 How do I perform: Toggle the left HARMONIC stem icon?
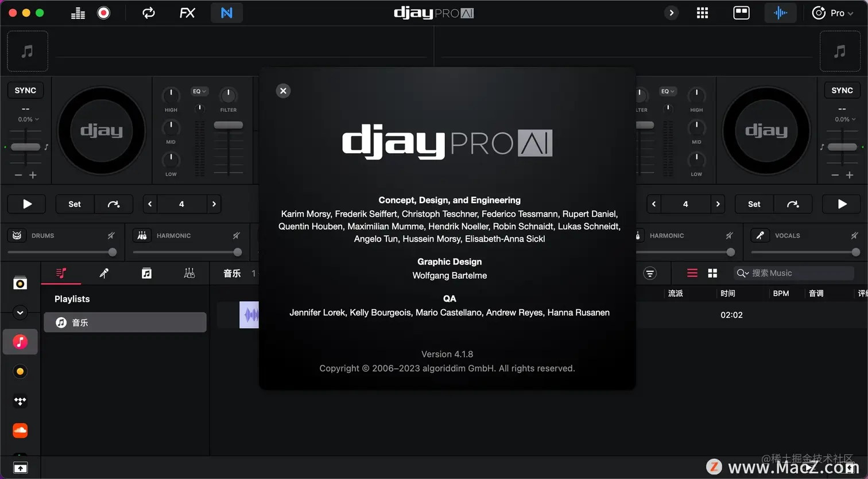pos(142,235)
